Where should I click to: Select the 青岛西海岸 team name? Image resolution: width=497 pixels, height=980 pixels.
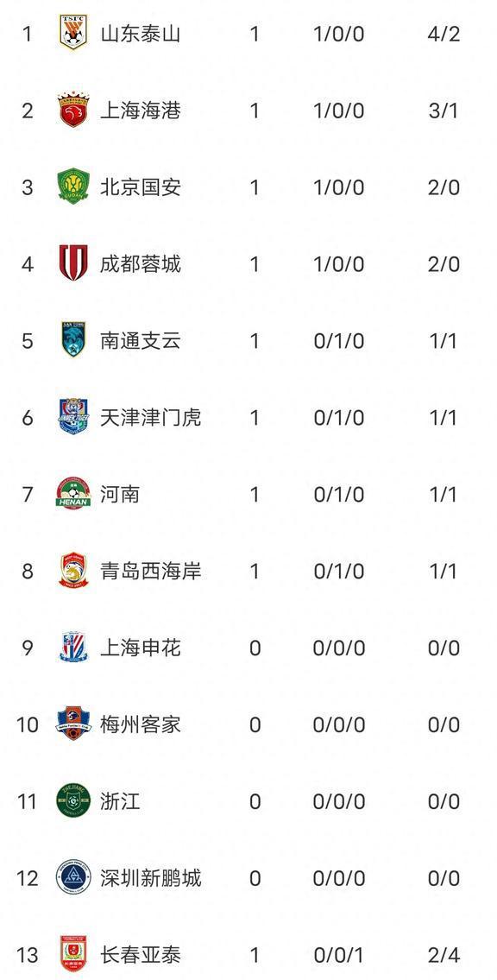pyautogui.click(x=150, y=571)
